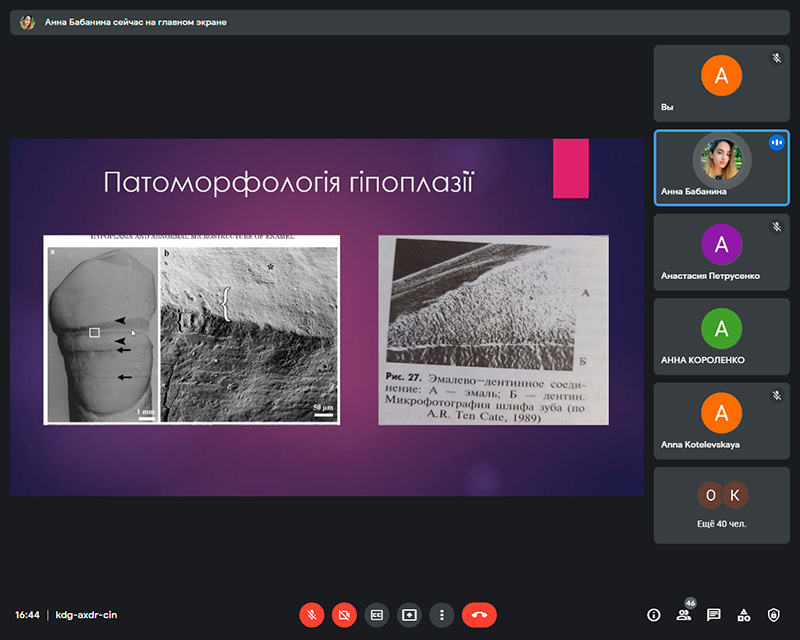Open host controls shield icon
Screen dimensions: 800x640
(x=773, y=615)
